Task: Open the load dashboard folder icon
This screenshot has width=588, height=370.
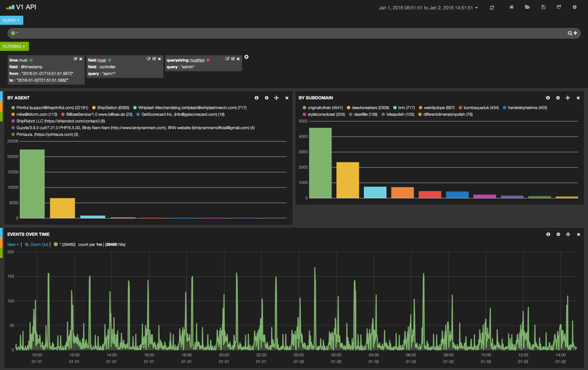Action: tap(527, 7)
